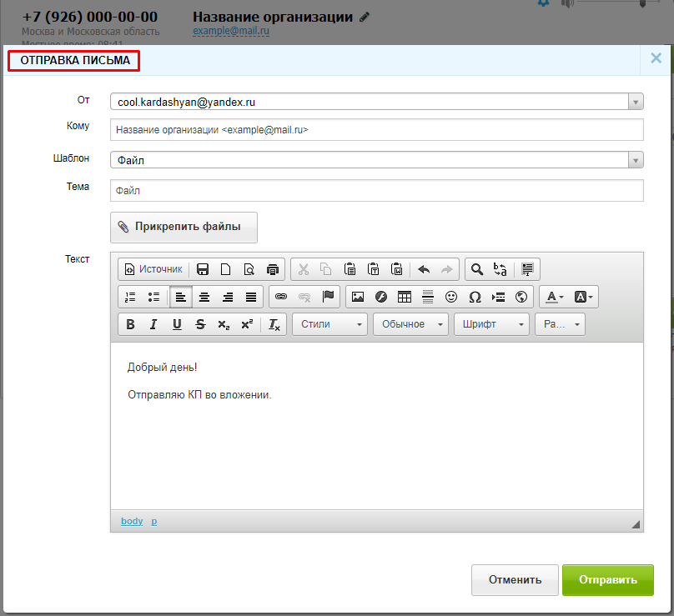Toggle left text alignment

pos(181,297)
